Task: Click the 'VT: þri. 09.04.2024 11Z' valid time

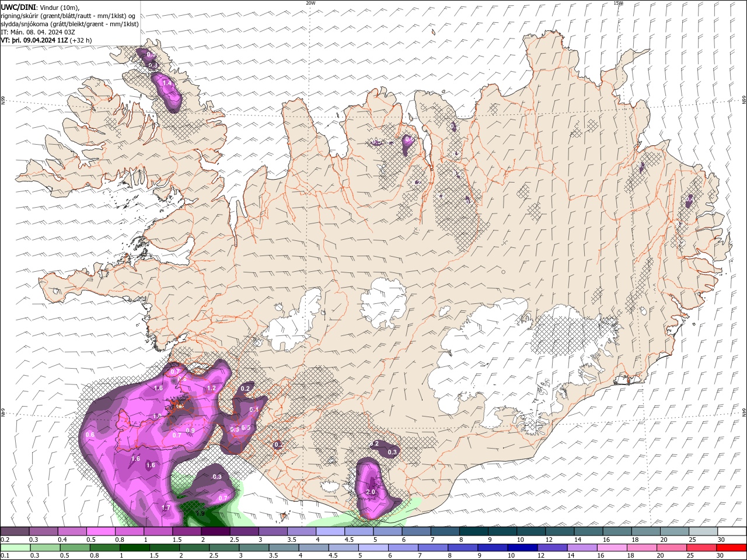Action: tap(35, 40)
